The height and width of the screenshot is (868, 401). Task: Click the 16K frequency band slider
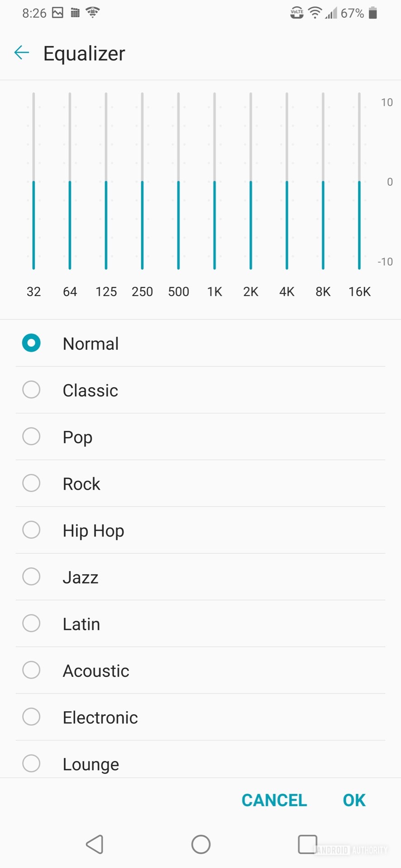tap(359, 181)
